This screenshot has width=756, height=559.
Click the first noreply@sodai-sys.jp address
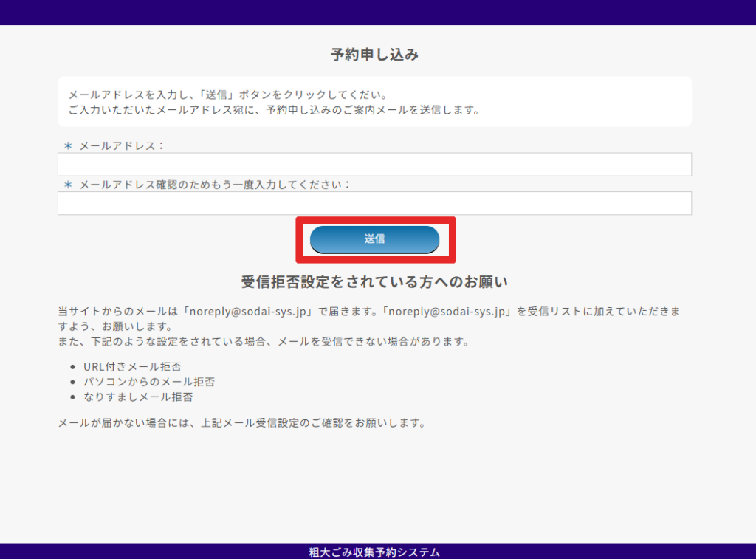pos(249,312)
